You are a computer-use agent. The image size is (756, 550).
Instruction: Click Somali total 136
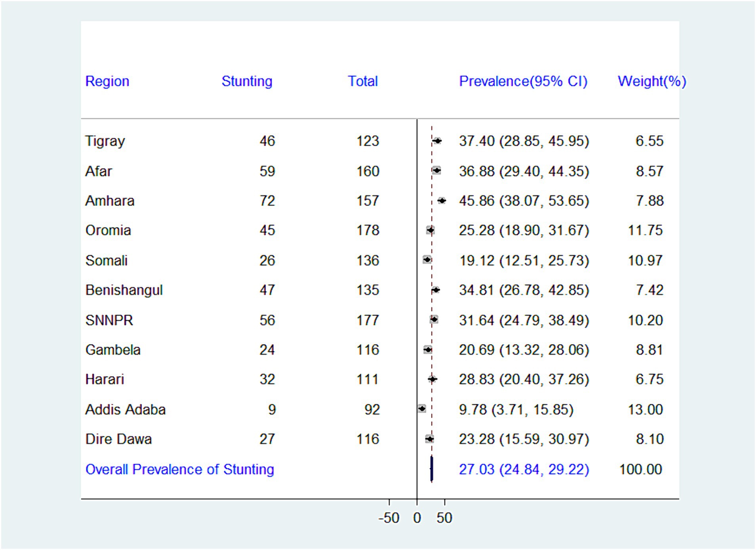368,260
